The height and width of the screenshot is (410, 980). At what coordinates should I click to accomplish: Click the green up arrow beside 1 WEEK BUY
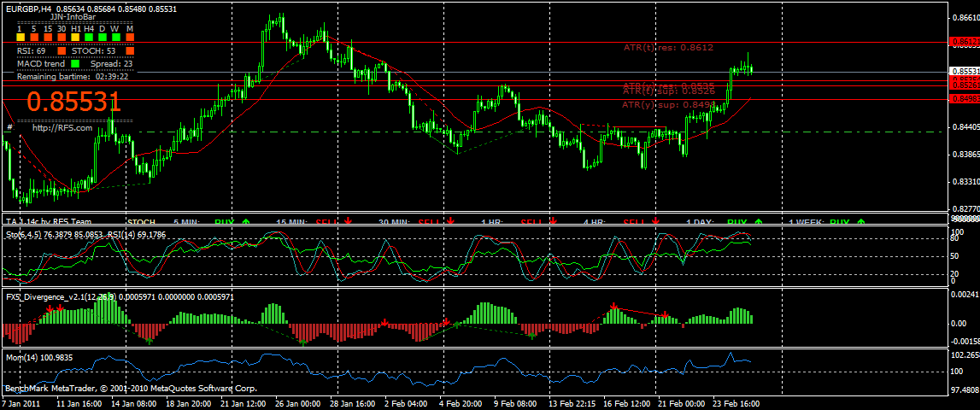[862, 221]
